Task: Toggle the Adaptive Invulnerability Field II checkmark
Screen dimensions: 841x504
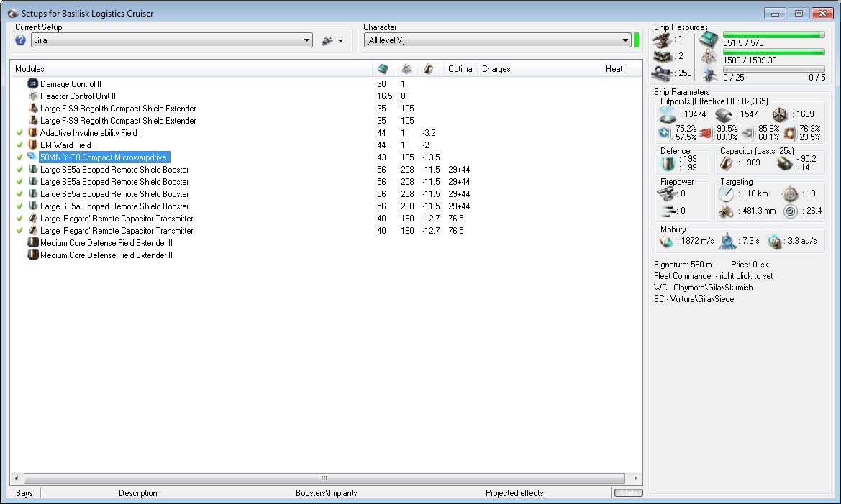Action: pos(19,132)
